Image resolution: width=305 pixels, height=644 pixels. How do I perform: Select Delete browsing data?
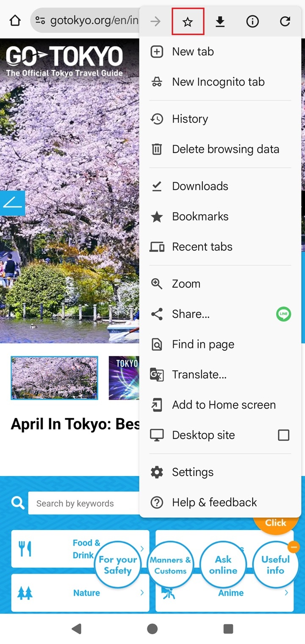(x=225, y=149)
